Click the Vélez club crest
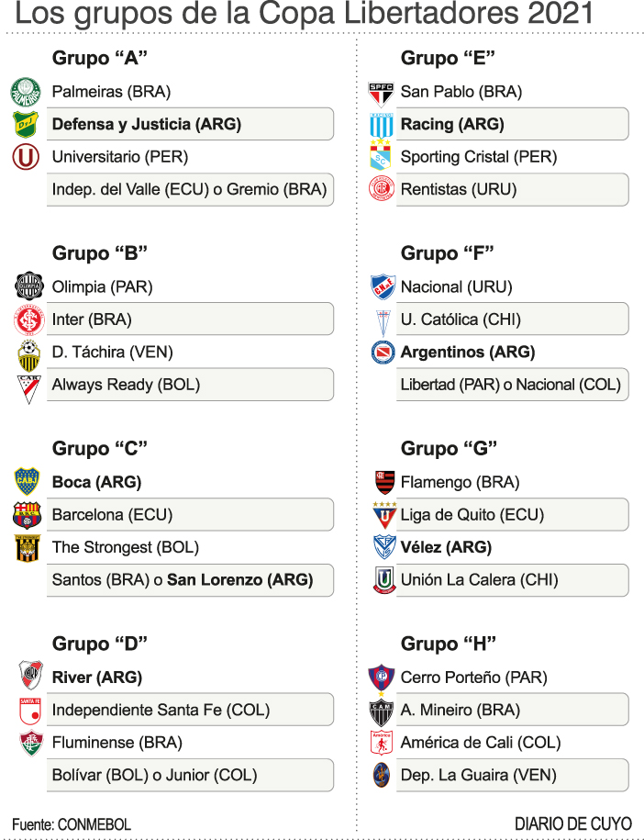The image size is (644, 840). point(383,547)
